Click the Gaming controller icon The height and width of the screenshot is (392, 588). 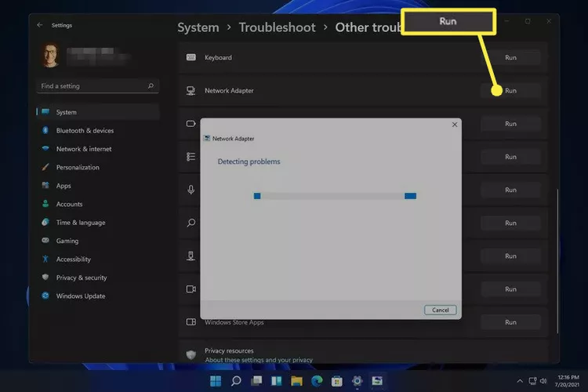click(45, 241)
